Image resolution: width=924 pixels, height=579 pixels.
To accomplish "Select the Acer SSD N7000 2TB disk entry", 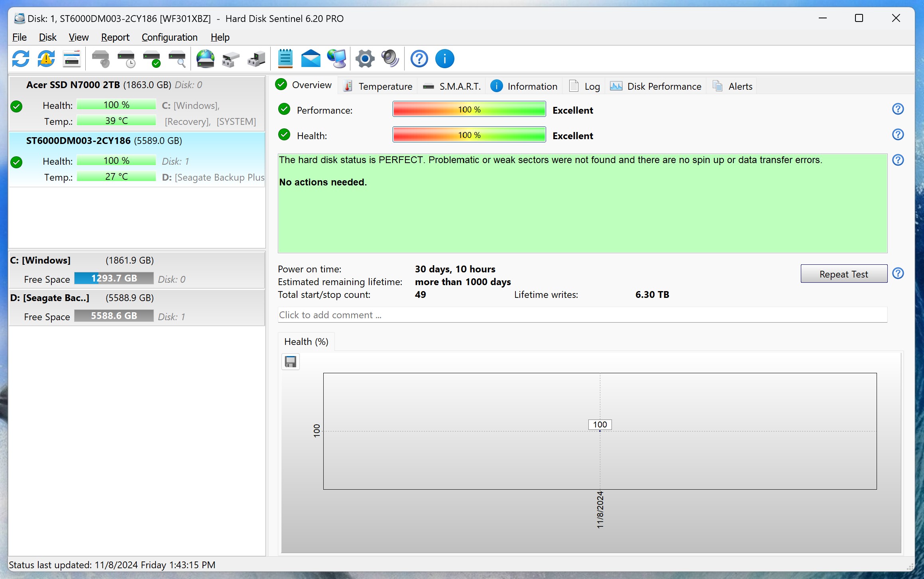I will [x=137, y=103].
